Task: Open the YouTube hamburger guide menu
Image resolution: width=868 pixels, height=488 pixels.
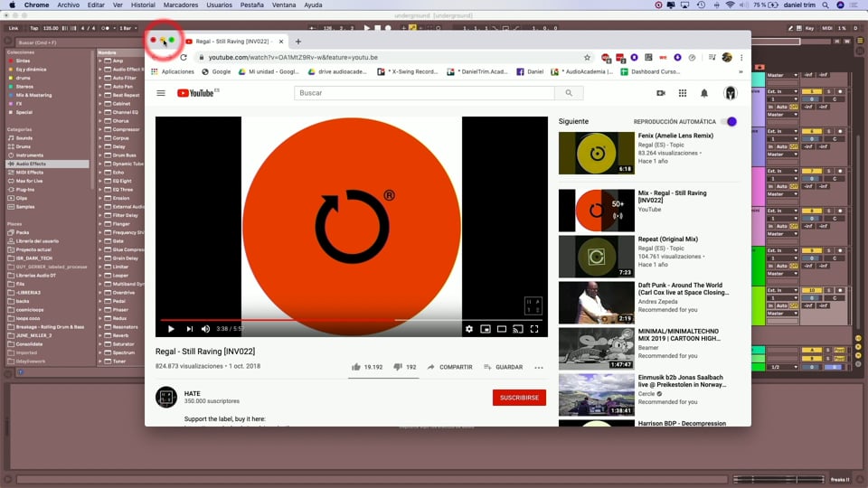Action: (x=161, y=93)
